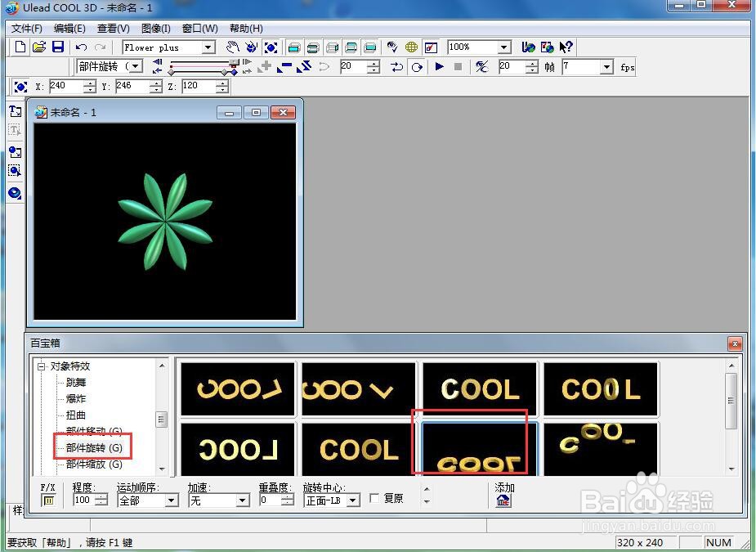
Task: Click the eye display quality icon
Action: click(392, 47)
